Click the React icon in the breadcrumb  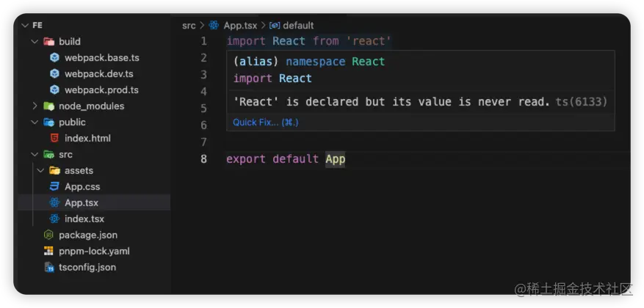click(214, 26)
